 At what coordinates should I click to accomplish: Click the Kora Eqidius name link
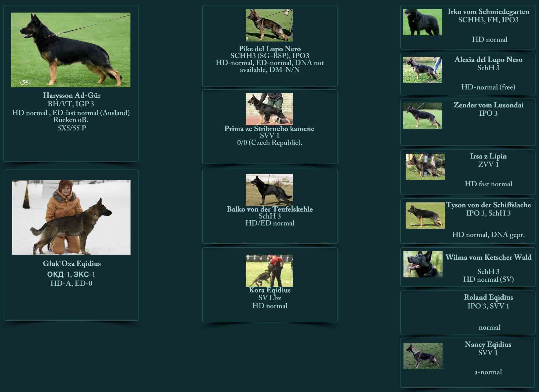pyautogui.click(x=269, y=290)
